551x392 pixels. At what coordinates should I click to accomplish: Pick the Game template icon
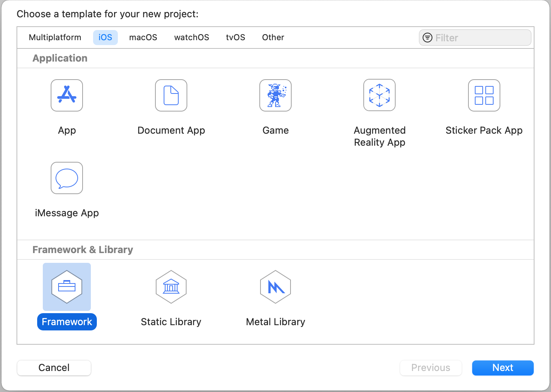pos(275,95)
